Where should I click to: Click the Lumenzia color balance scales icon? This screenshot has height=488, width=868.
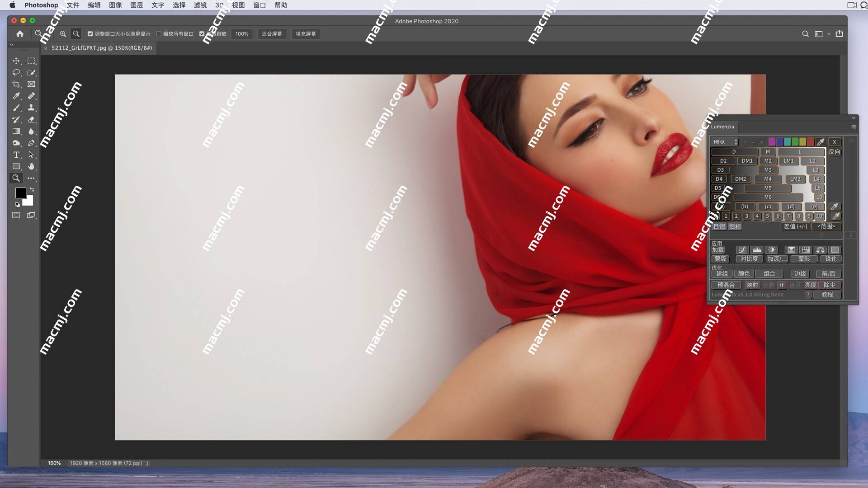coord(820,250)
